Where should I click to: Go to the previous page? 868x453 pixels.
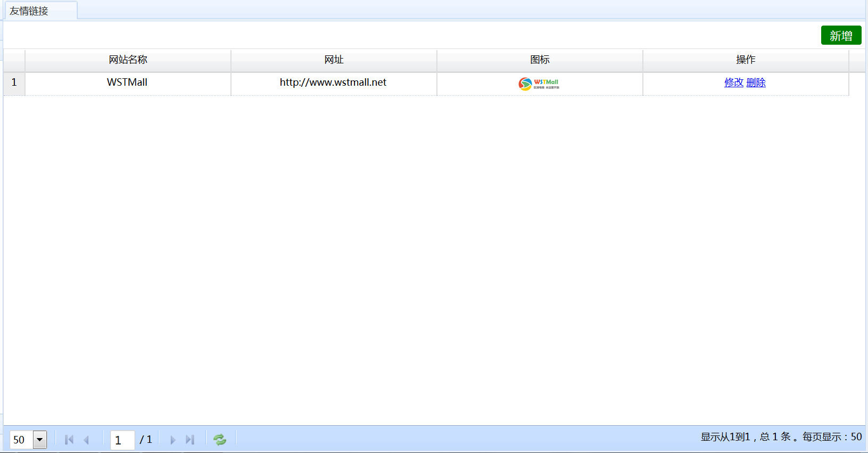coord(86,440)
